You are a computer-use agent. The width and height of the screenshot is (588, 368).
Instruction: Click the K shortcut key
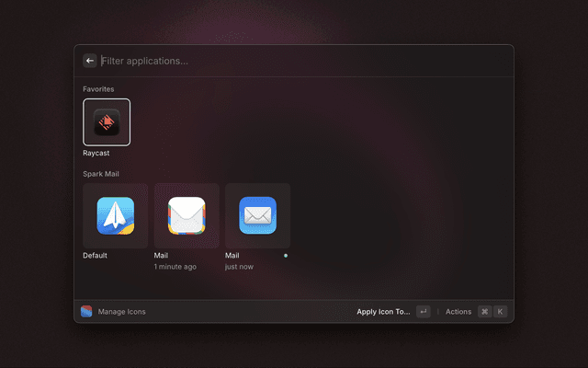(x=501, y=312)
